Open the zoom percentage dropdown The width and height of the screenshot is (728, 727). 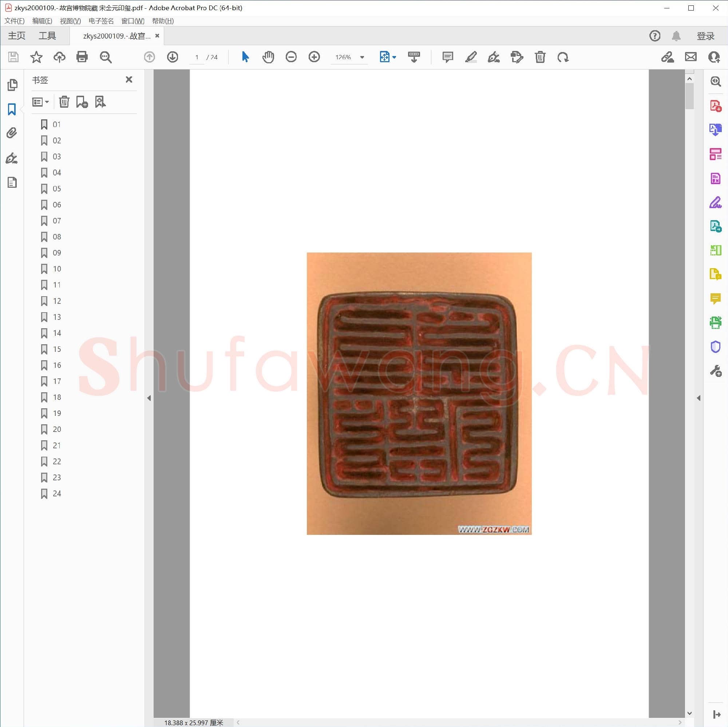(361, 57)
